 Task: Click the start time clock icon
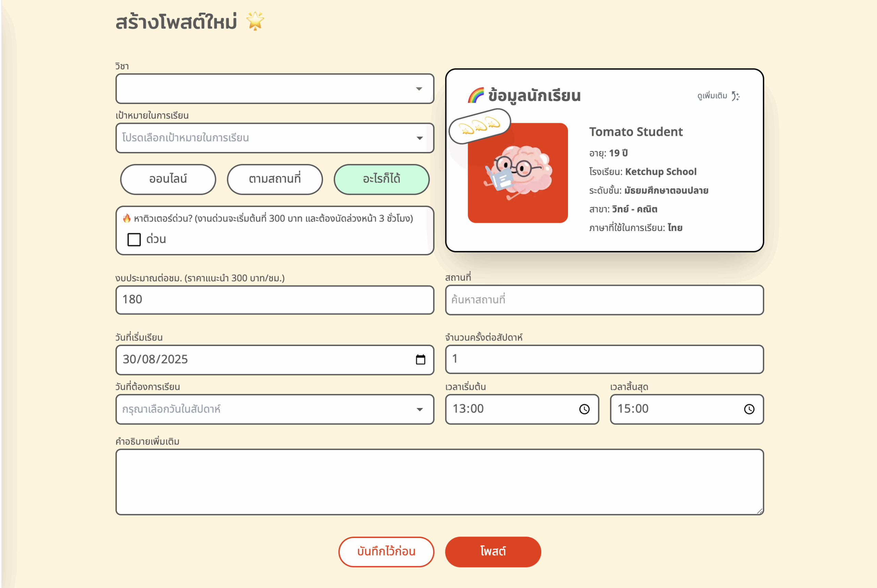point(584,409)
